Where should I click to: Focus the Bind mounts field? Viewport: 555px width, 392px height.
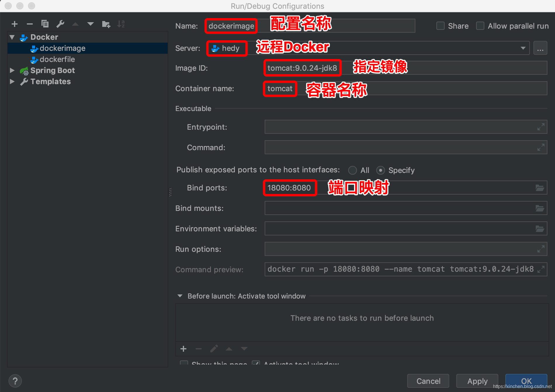coord(406,208)
